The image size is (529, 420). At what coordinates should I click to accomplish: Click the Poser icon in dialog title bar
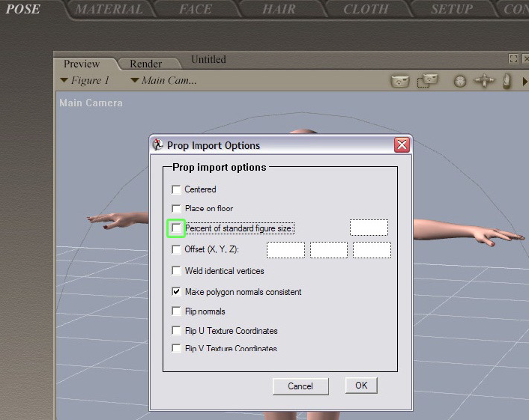pos(158,145)
